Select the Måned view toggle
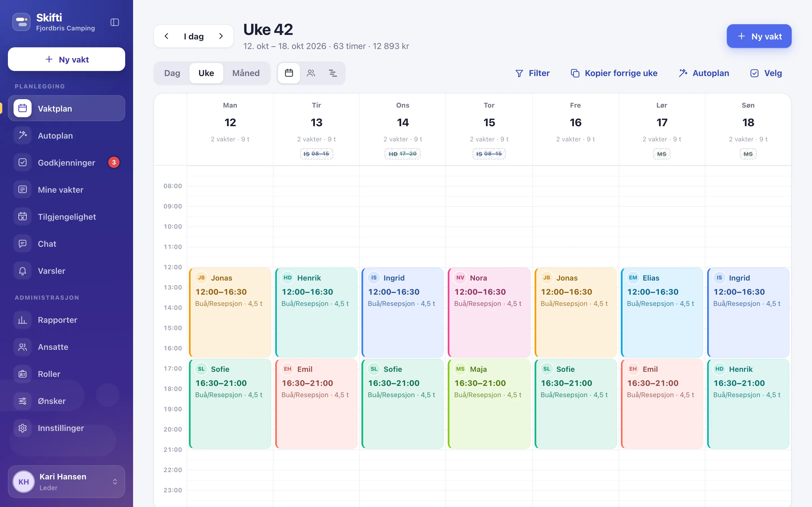 pyautogui.click(x=246, y=73)
